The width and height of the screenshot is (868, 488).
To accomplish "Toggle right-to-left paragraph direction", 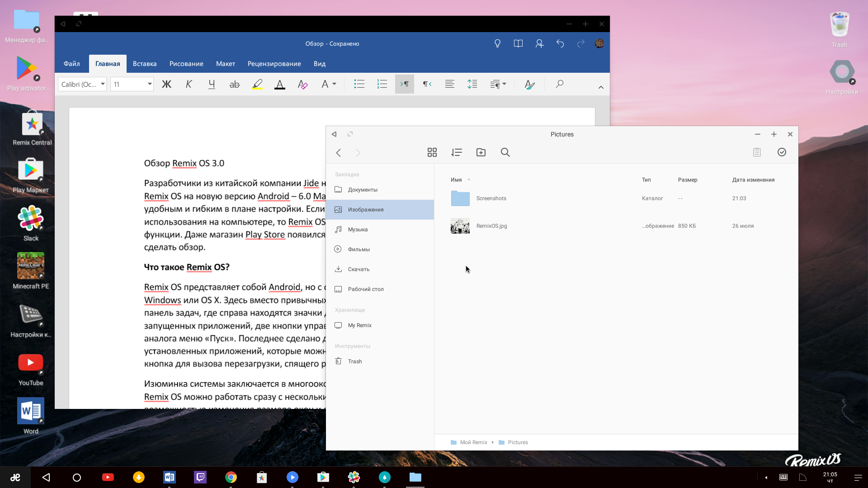I will 427,84.
